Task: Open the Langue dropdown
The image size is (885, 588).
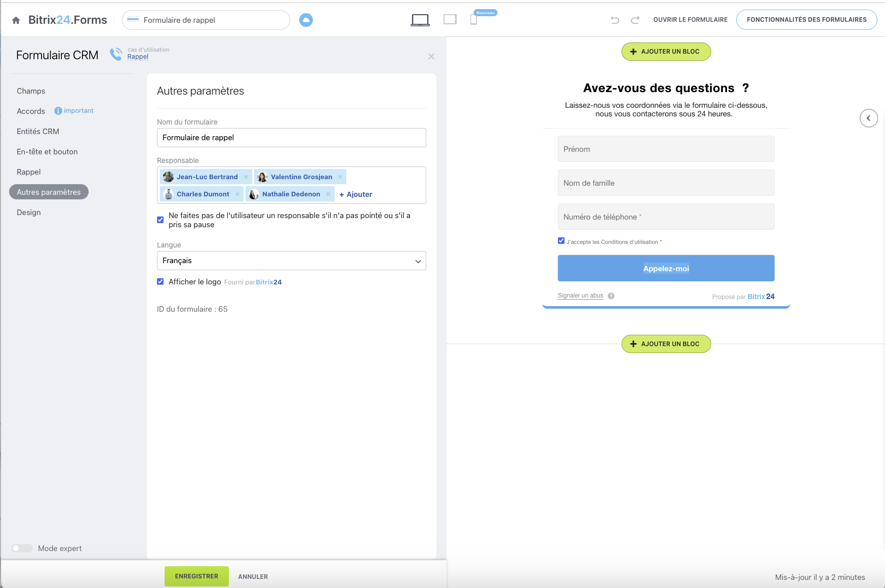Action: [x=291, y=261]
